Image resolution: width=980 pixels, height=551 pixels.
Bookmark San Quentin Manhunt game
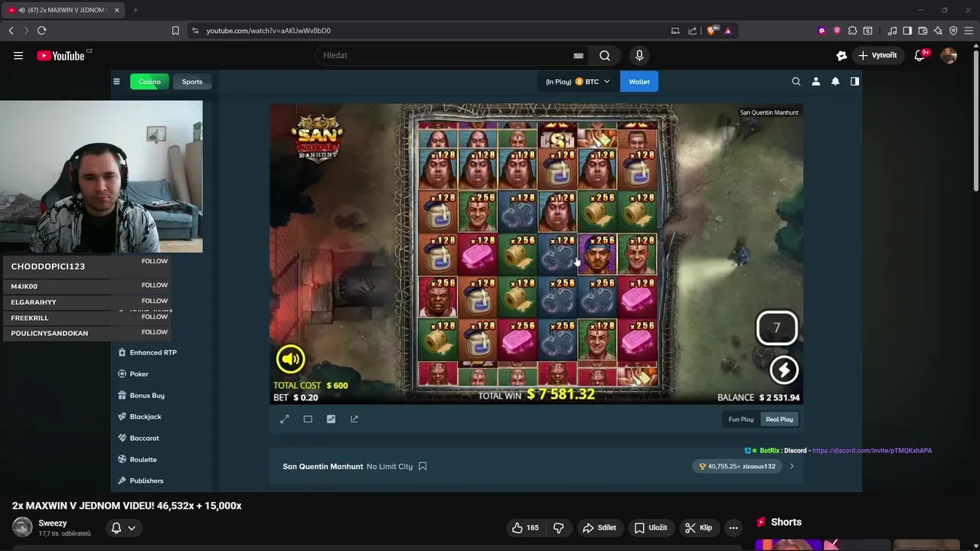pos(423,466)
